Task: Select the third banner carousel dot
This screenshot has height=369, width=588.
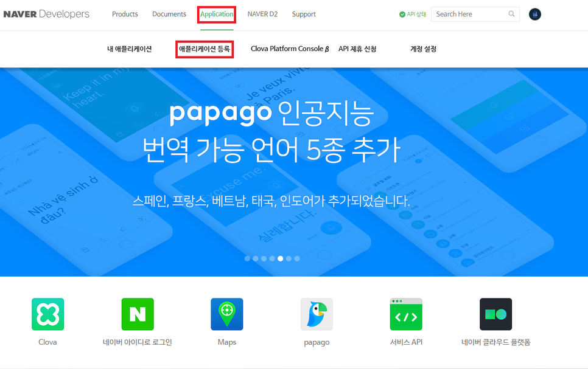Action: pos(264,258)
